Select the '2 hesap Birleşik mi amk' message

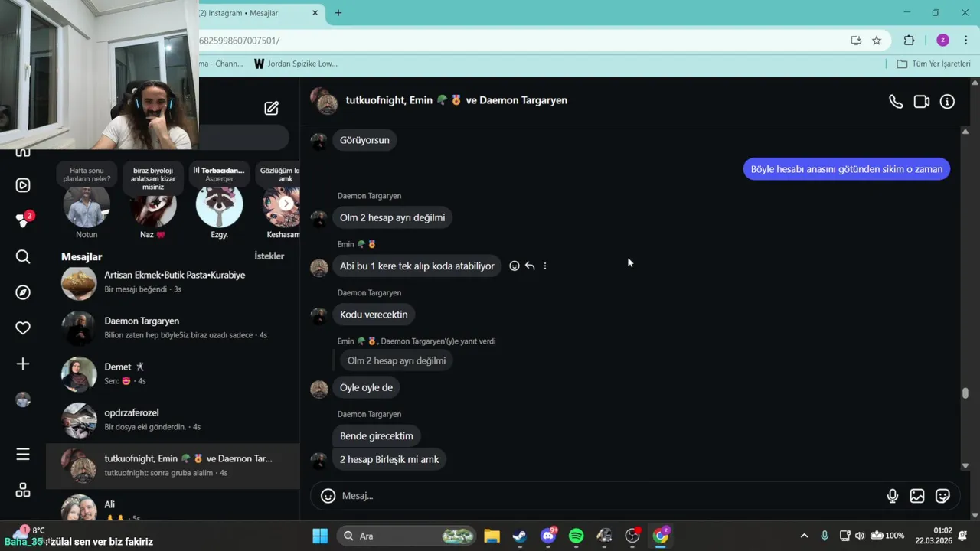click(x=390, y=460)
